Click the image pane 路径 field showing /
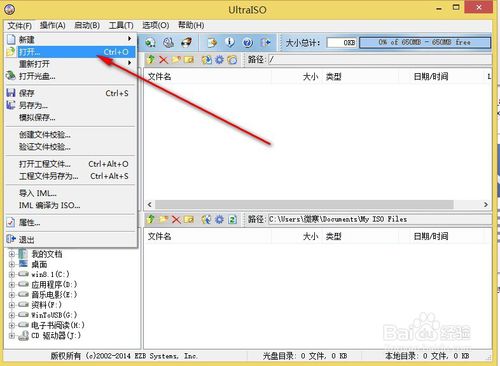Image resolution: width=500 pixels, height=366 pixels. tap(380, 60)
